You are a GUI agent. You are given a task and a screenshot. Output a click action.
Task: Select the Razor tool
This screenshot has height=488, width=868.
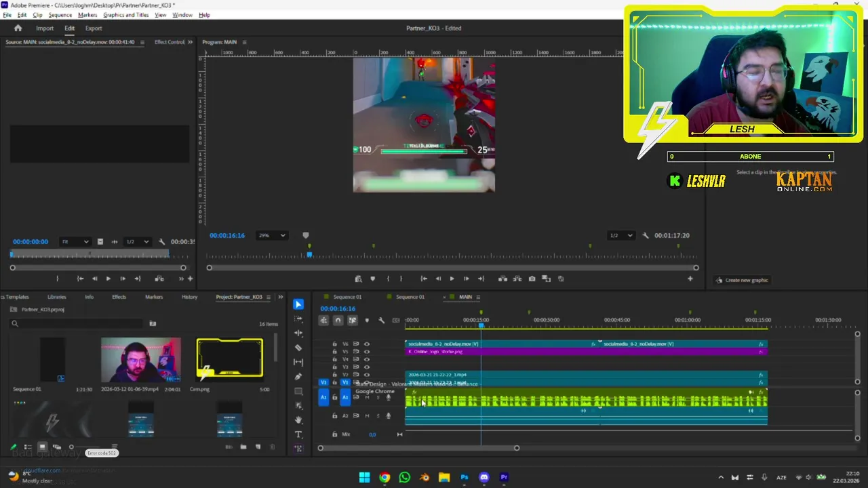click(298, 348)
